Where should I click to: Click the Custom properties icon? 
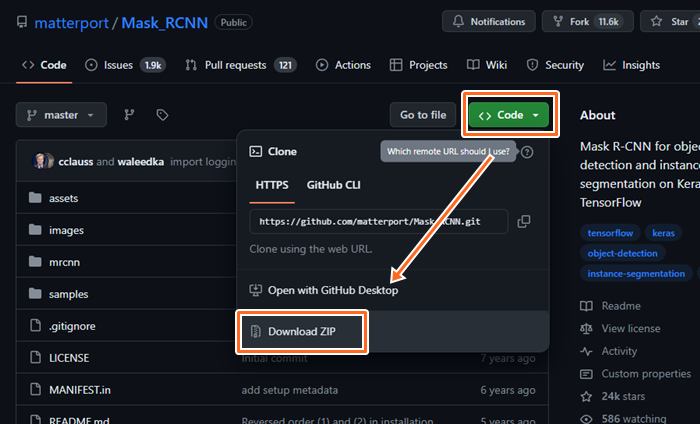point(586,374)
